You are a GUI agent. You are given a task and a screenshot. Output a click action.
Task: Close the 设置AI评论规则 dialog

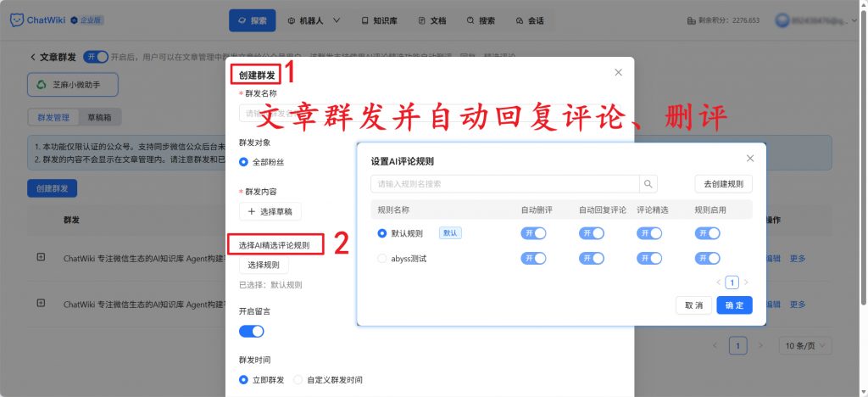tap(750, 159)
